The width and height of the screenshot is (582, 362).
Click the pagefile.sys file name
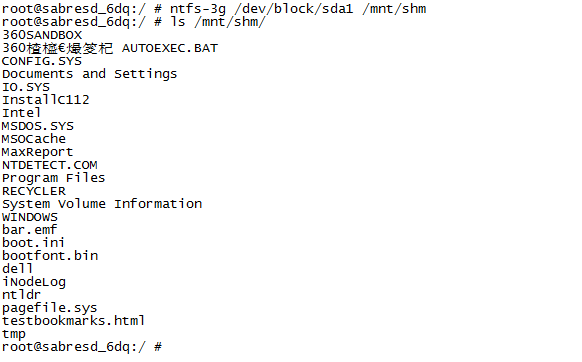pyautogui.click(x=50, y=308)
